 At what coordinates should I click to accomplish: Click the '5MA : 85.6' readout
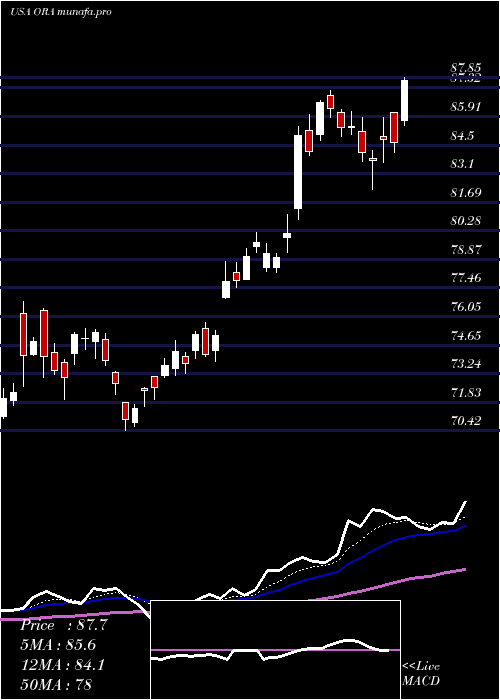pos(58,645)
